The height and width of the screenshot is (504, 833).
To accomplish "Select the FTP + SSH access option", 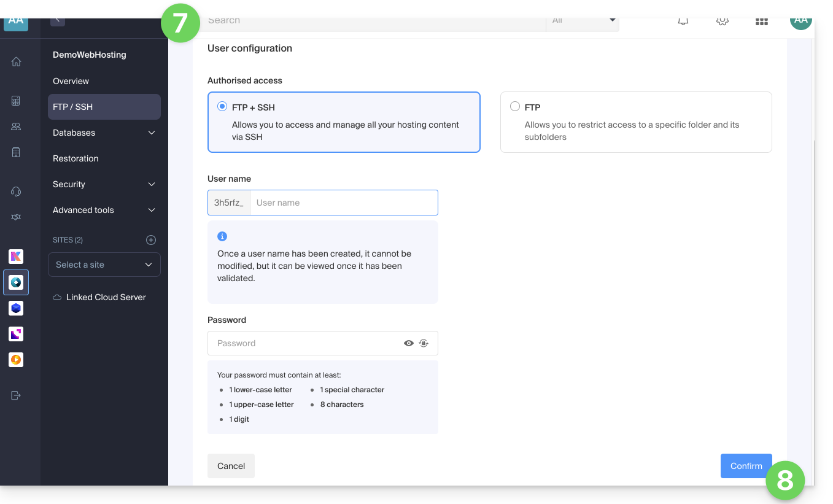I will (222, 107).
